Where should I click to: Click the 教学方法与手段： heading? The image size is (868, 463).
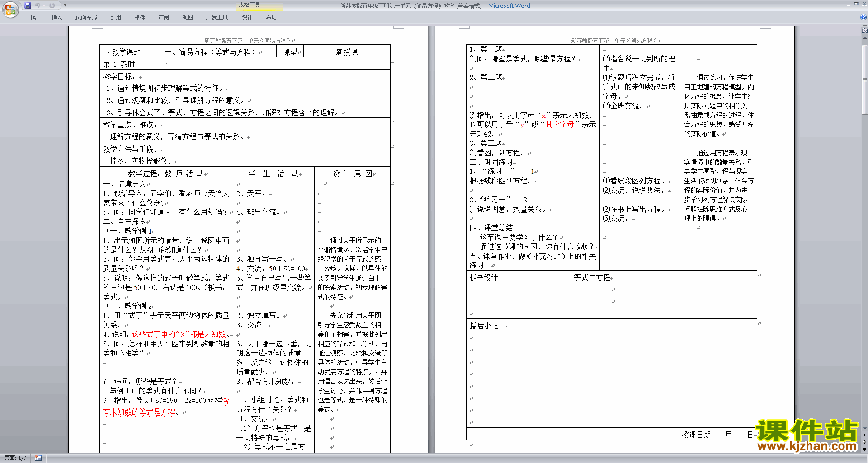[129, 149]
